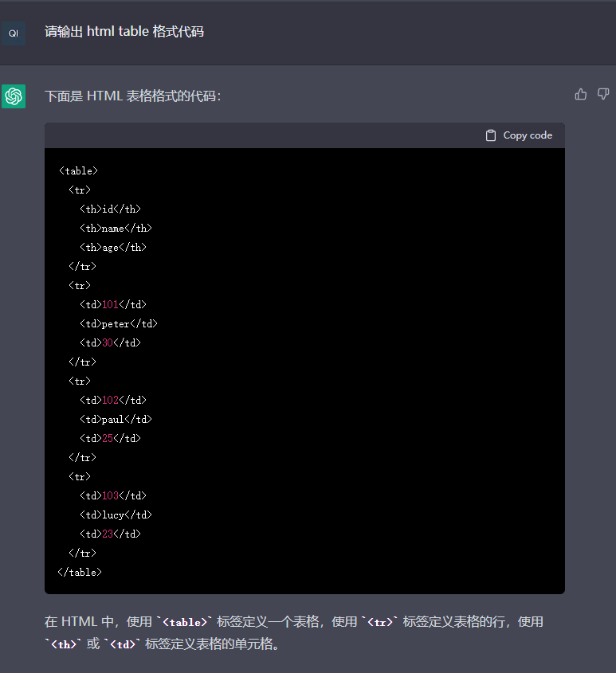This screenshot has height=673, width=616.
Task: Click the <th>id</th> code line
Action: point(111,209)
